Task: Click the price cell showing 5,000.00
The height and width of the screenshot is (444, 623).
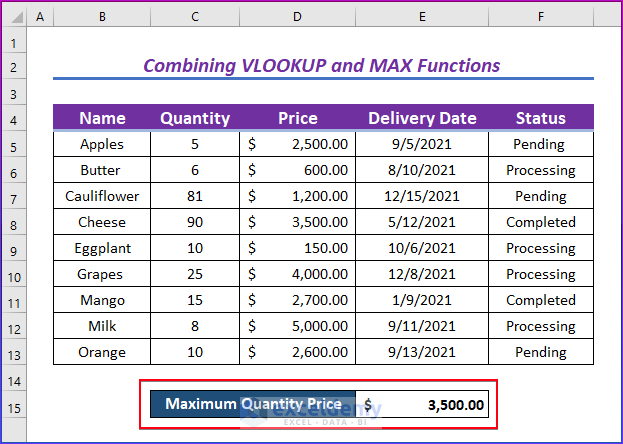Action: pyautogui.click(x=297, y=326)
